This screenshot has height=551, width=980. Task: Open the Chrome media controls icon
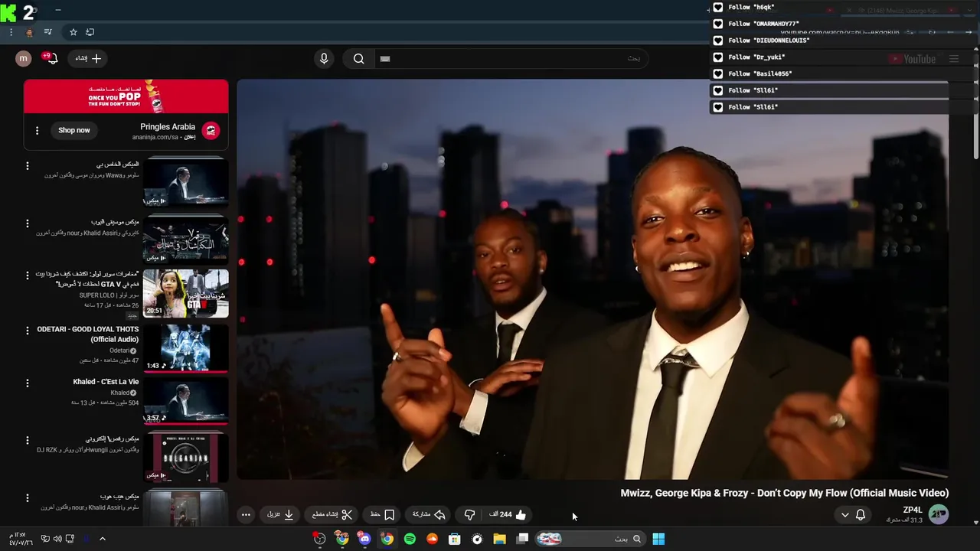47,32
